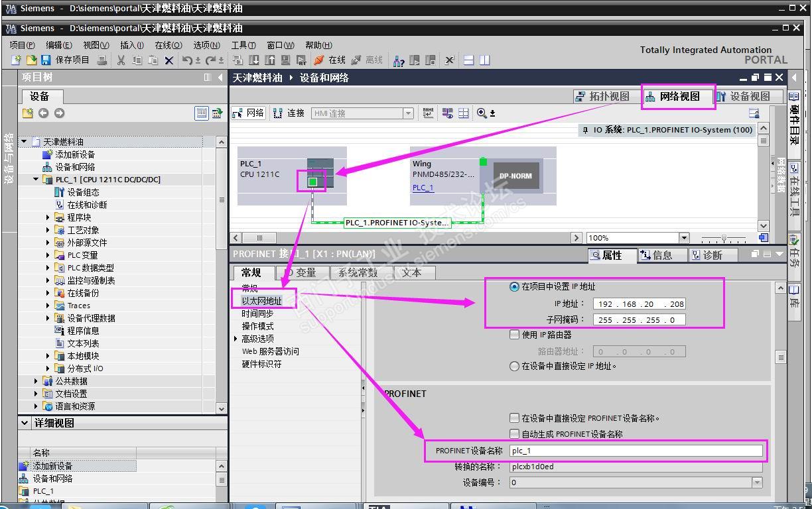
Task: Click the back arrow in project tree toolbar
Action: point(44,113)
